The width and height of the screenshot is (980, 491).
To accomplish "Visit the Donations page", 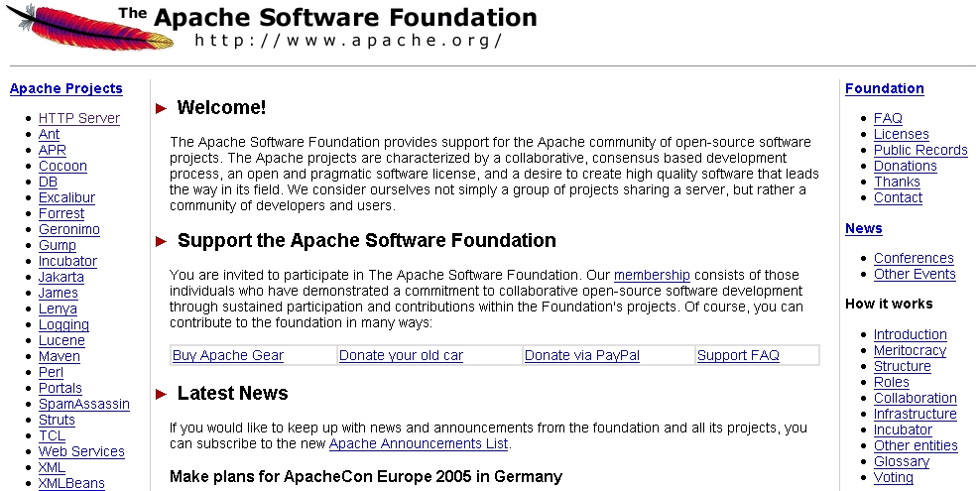I will tap(906, 167).
